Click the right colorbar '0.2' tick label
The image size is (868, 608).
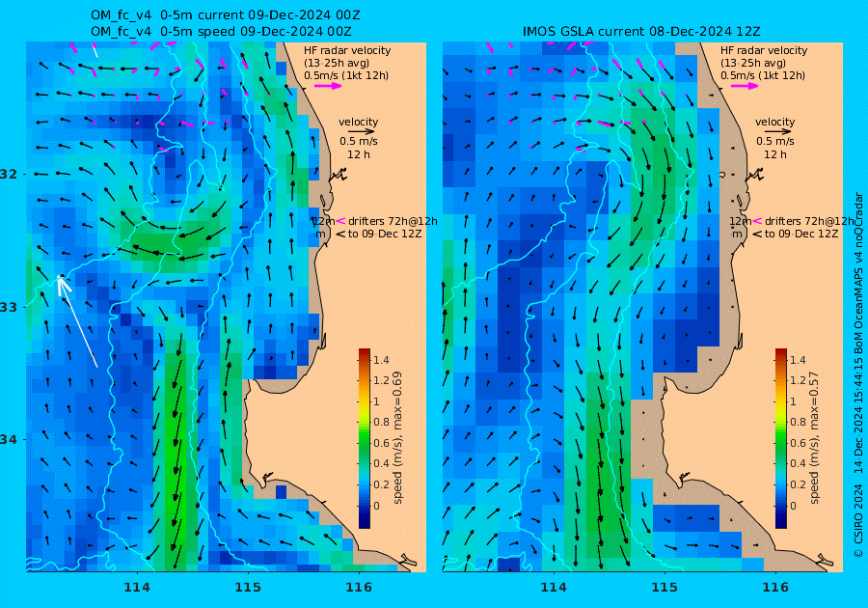point(798,484)
